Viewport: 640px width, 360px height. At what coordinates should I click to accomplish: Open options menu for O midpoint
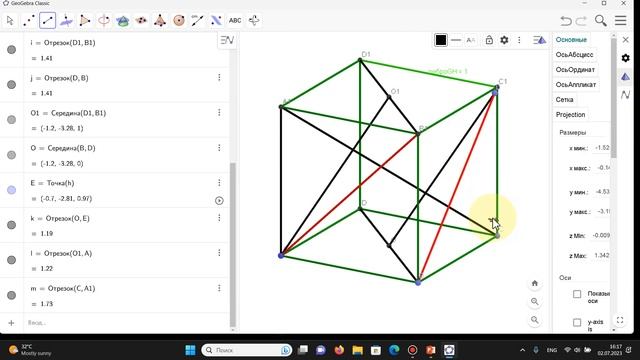pyautogui.click(x=219, y=147)
